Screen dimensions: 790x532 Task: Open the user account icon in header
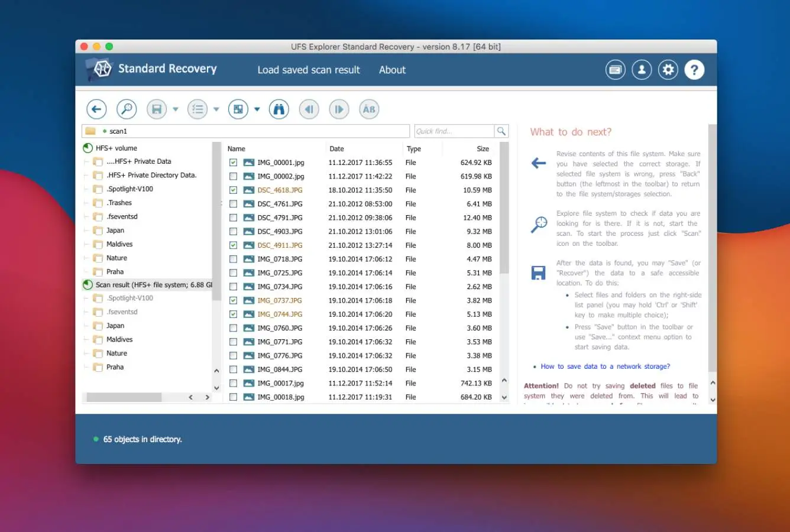point(642,70)
